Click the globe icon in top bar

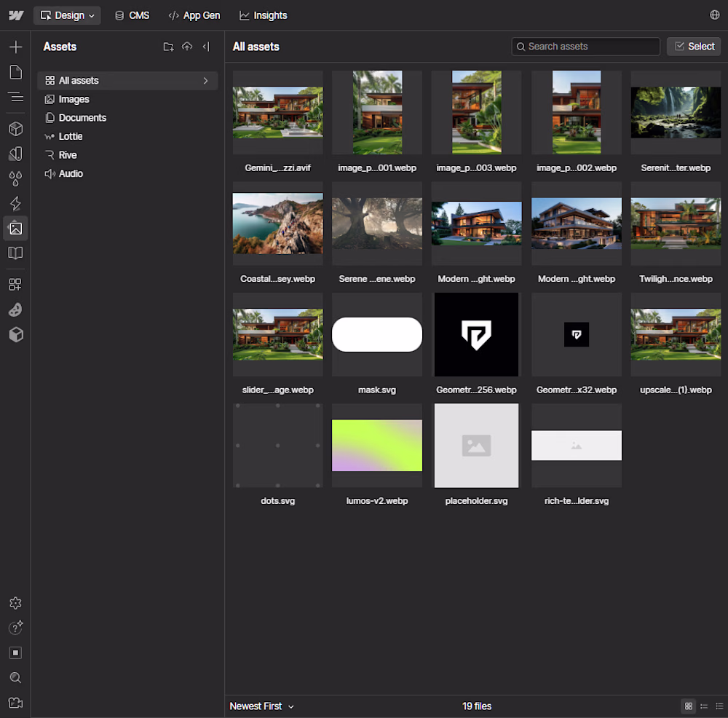pyautogui.click(x=715, y=15)
